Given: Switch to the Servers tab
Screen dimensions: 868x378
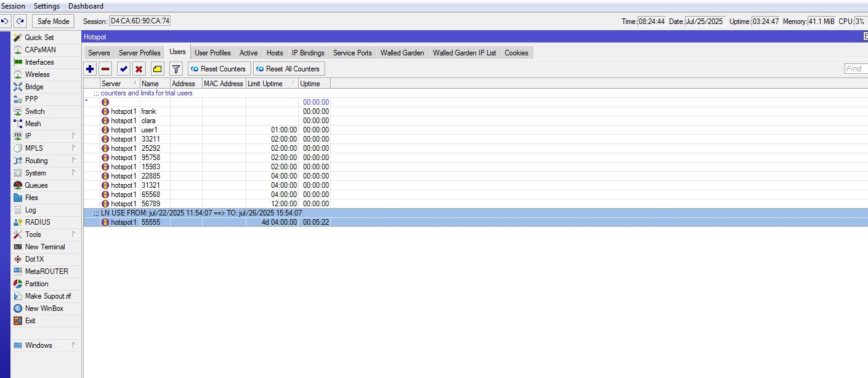Looking at the screenshot, I should point(99,53).
